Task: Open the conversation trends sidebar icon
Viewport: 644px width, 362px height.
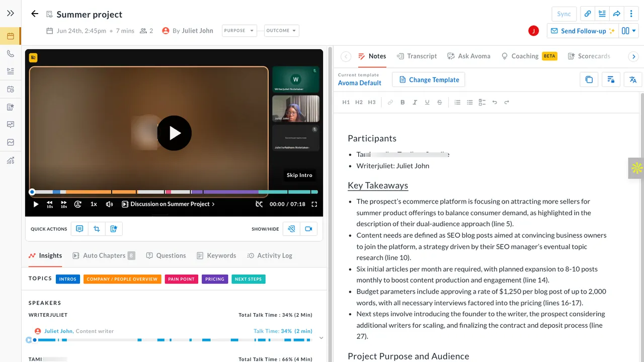Action: [x=11, y=142]
